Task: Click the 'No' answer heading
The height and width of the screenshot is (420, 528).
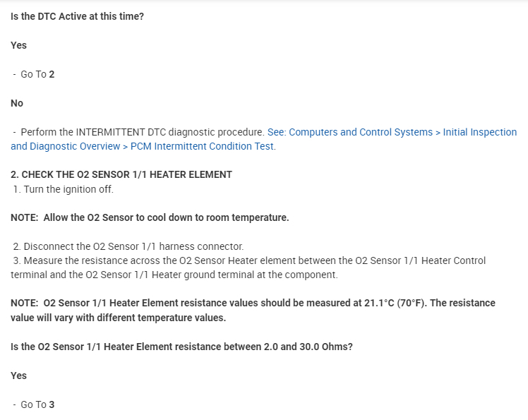Action: pos(17,103)
